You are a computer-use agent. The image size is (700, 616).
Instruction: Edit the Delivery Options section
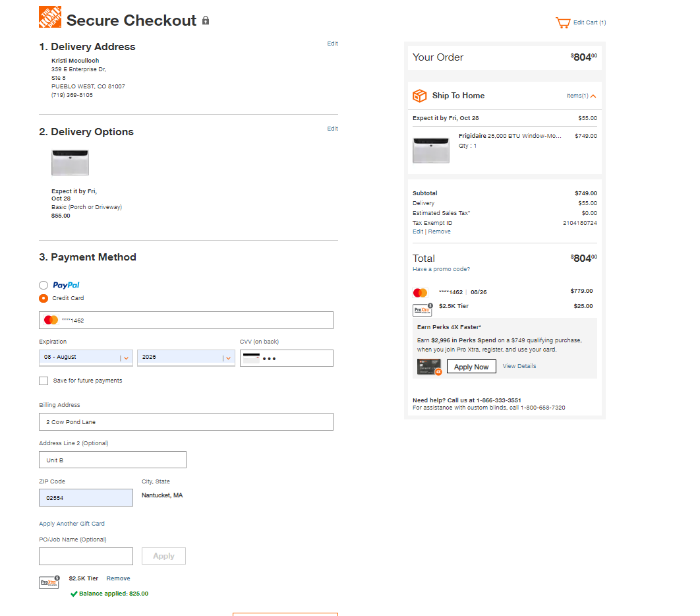click(x=333, y=129)
